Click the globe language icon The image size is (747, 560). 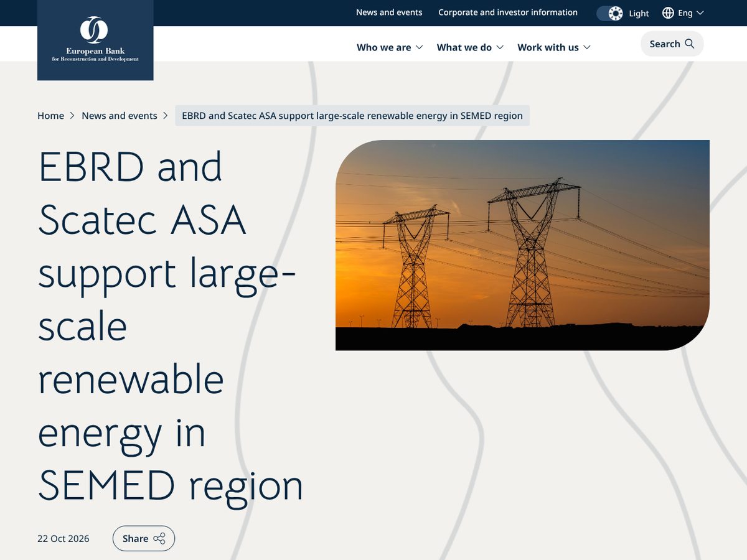tap(668, 13)
